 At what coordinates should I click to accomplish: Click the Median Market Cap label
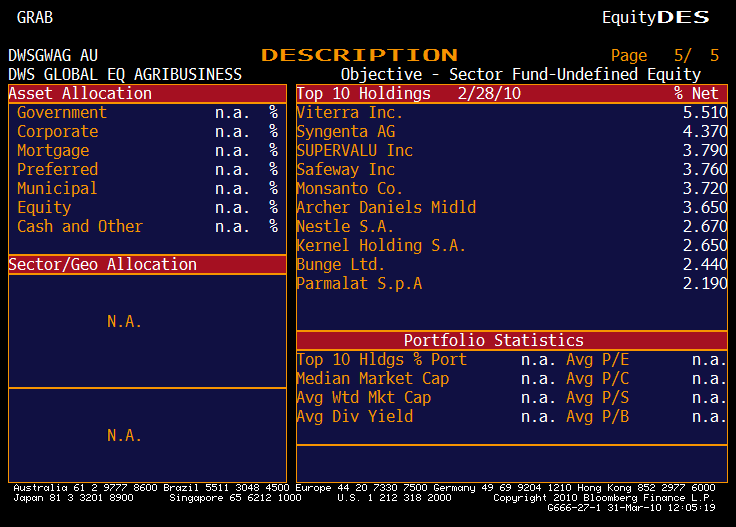[373, 379]
